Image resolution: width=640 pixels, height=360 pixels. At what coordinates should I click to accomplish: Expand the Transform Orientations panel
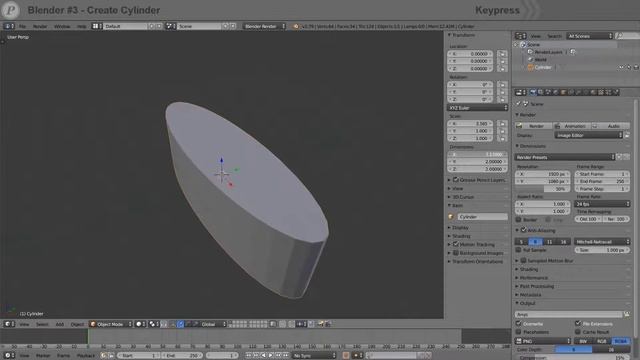[x=477, y=262]
